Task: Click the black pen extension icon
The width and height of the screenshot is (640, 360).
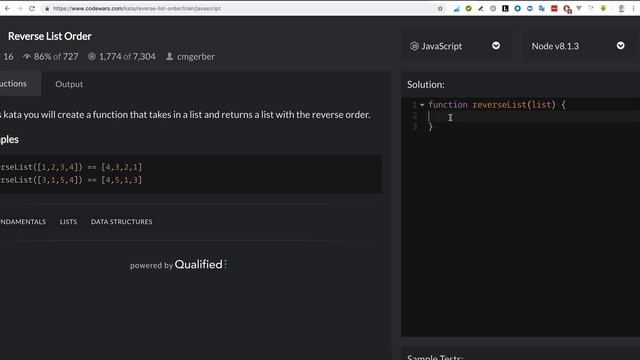Action: (481, 9)
